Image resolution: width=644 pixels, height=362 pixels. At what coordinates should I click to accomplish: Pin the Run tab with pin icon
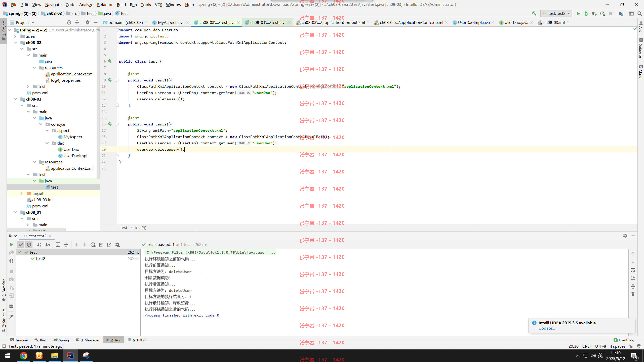[x=11, y=316]
